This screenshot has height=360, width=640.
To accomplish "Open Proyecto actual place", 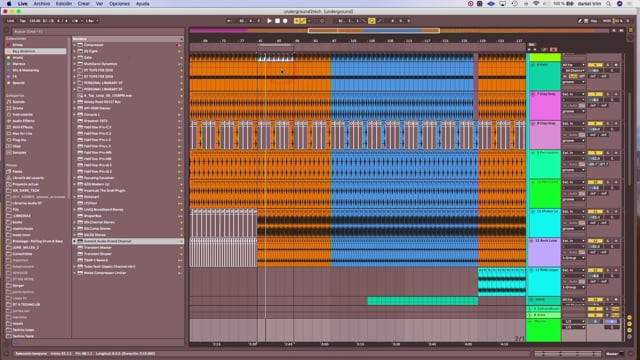I will (x=25, y=184).
